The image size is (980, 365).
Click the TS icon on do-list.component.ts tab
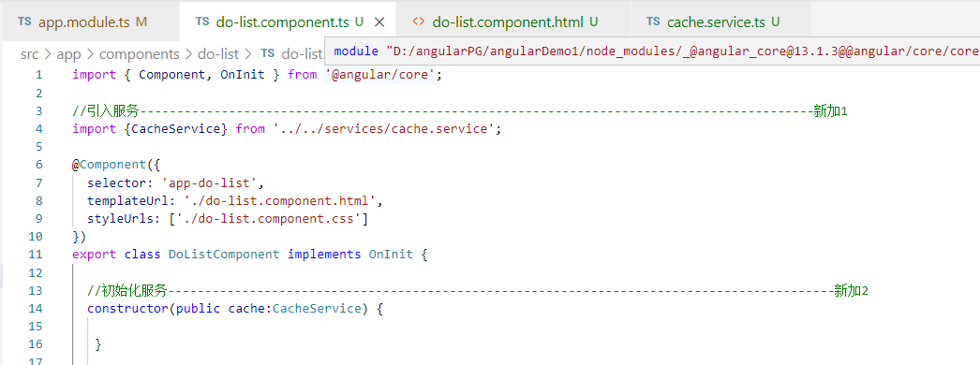tap(202, 22)
